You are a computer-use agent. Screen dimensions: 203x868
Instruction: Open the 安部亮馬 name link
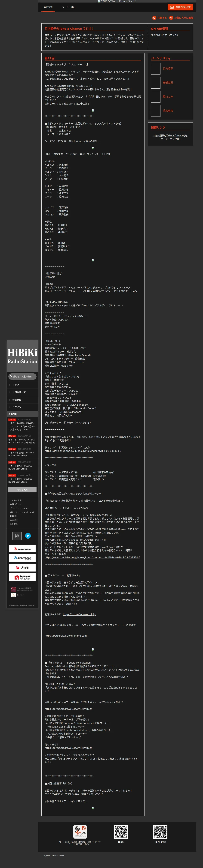coord(168,83)
